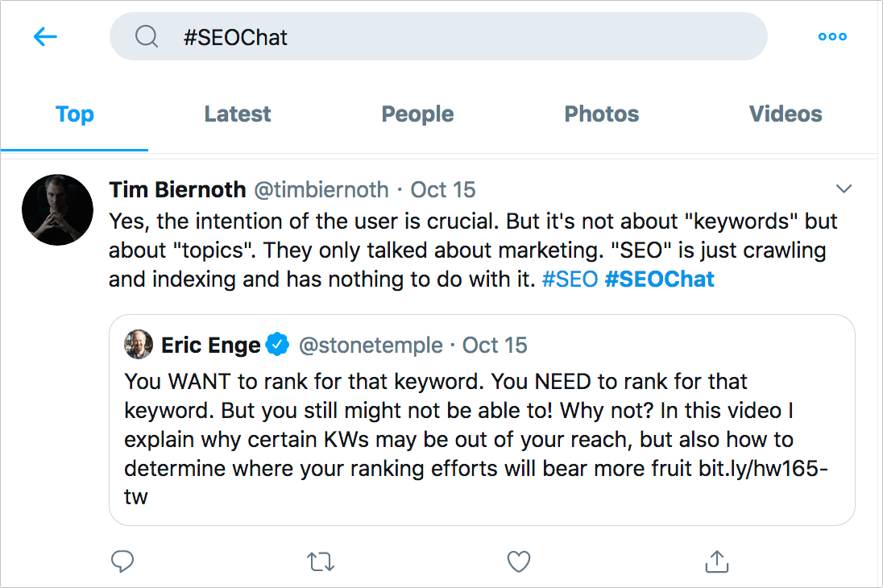Share the tweet via the upload icon
Viewport: 883px width, 588px height.
[717, 561]
